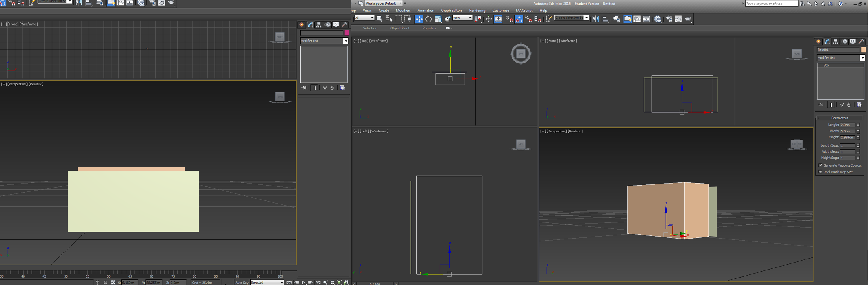Toggle Angle Snap in the toolbar
Screen dimensions: 868x285
[519, 19]
